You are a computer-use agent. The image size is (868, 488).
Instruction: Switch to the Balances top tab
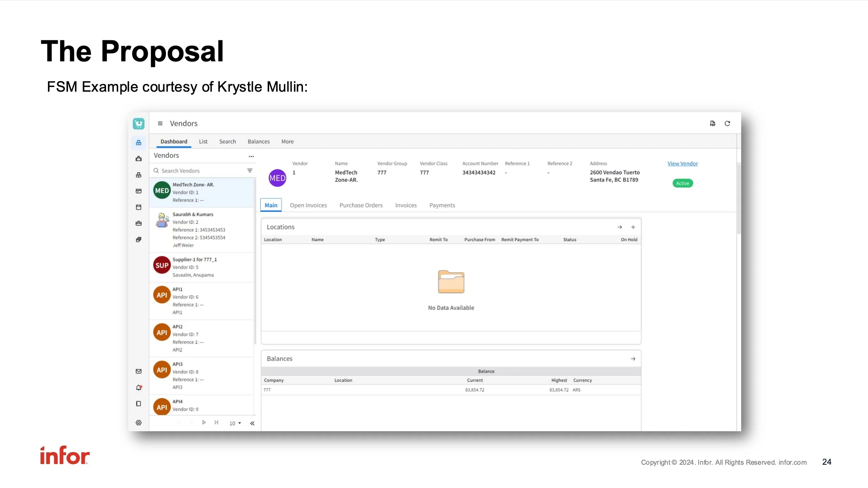pos(259,141)
